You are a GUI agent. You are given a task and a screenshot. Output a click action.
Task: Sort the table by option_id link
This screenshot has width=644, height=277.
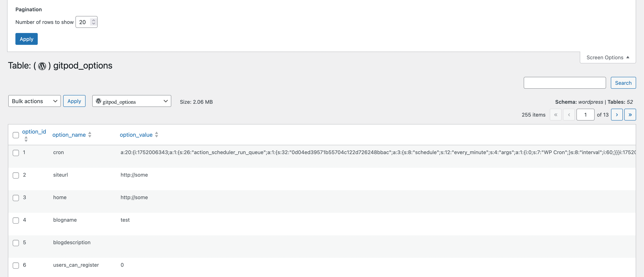(34, 132)
